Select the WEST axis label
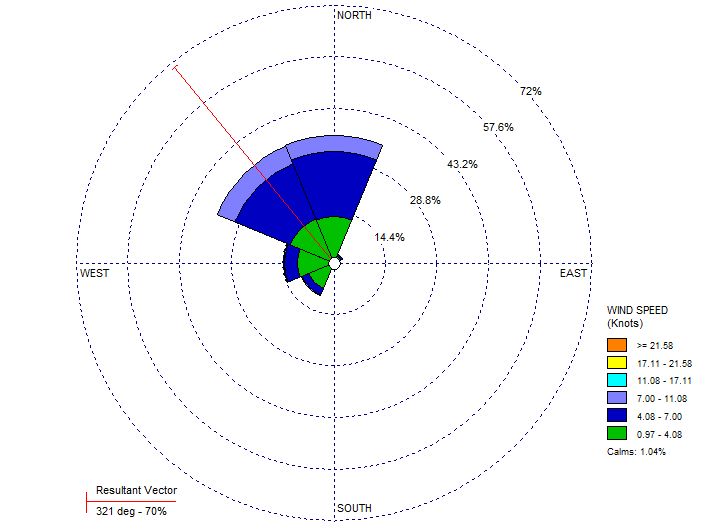The image size is (710, 531). pos(95,274)
